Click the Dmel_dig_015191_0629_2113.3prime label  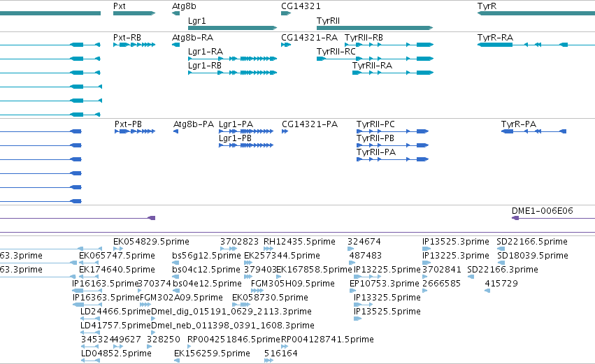tap(231, 312)
